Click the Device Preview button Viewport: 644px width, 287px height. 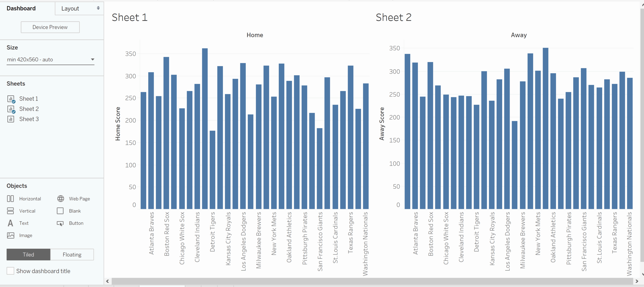click(50, 27)
